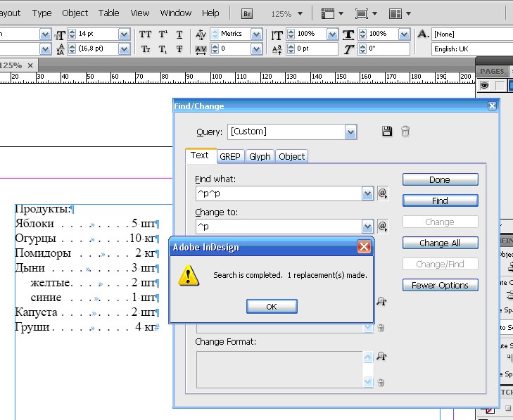513x420 pixels.
Task: Expand the Find what history dropdown
Action: point(368,193)
